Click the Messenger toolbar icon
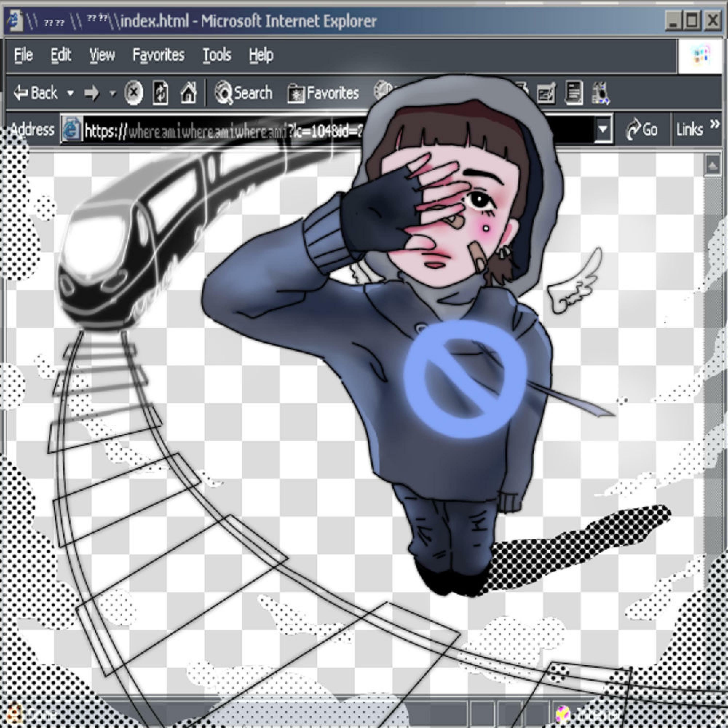Viewport: 728px width, 728px height. point(601,93)
